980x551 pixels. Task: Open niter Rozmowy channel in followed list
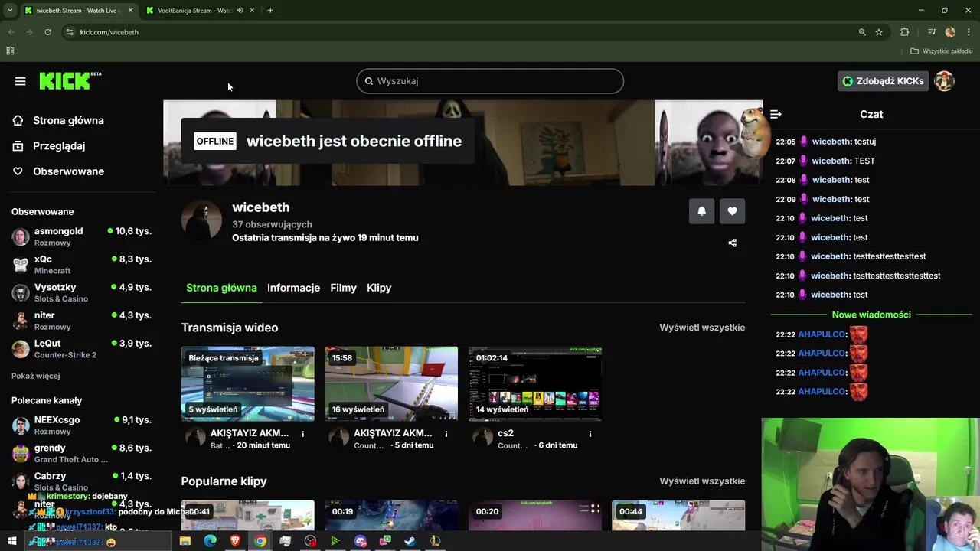click(x=81, y=321)
